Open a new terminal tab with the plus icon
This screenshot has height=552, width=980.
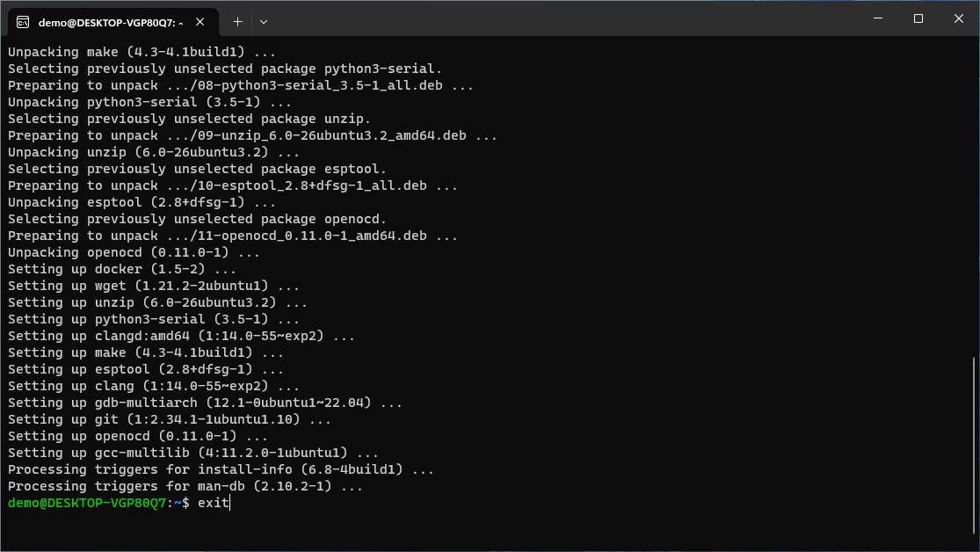pos(237,21)
